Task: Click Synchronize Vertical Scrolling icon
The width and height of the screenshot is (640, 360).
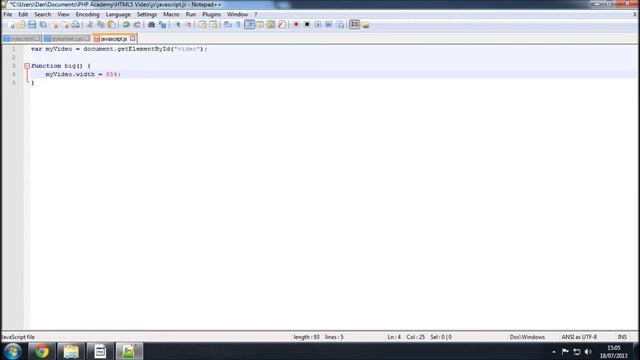Action: point(202,25)
